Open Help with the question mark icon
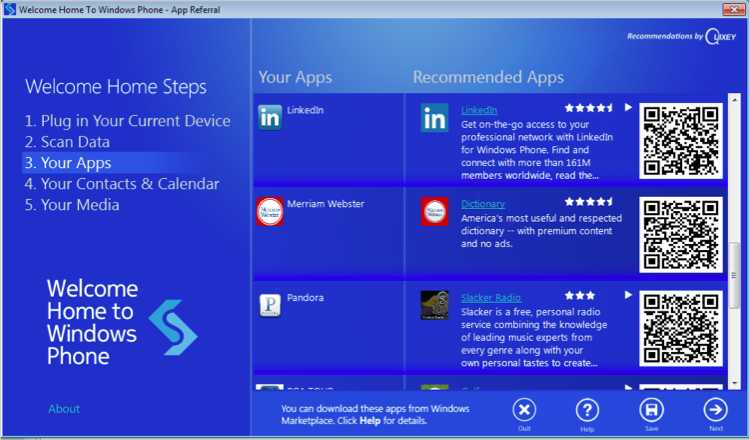Viewport: 750px width, 440px height. pos(587,410)
